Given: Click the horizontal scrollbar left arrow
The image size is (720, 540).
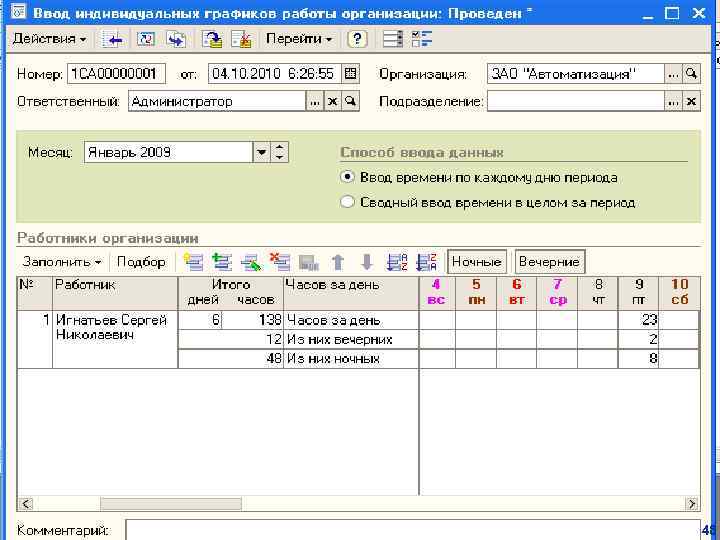Looking at the screenshot, I should pyautogui.click(x=27, y=504).
